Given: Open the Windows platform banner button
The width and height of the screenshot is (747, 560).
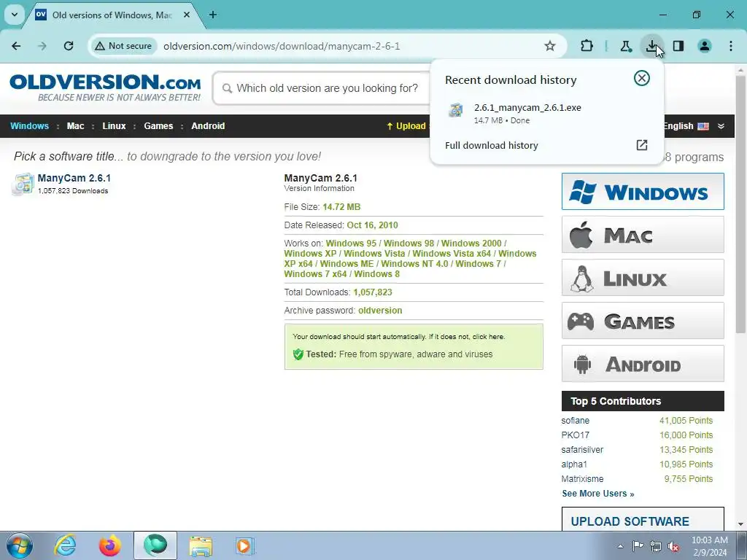Looking at the screenshot, I should (643, 192).
